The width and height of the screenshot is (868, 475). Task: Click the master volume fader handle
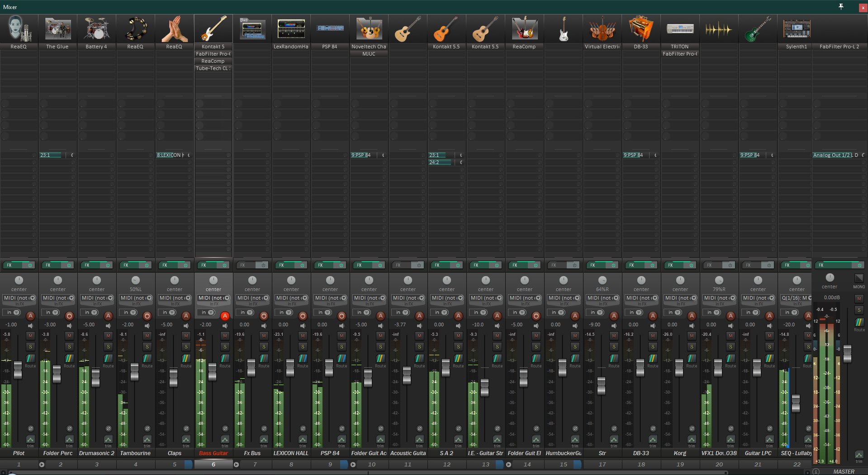coord(847,353)
